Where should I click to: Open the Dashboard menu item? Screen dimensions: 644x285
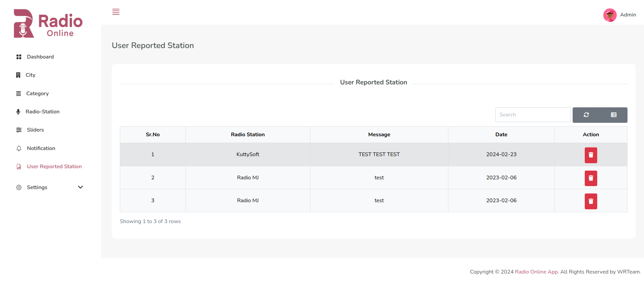[x=40, y=57]
